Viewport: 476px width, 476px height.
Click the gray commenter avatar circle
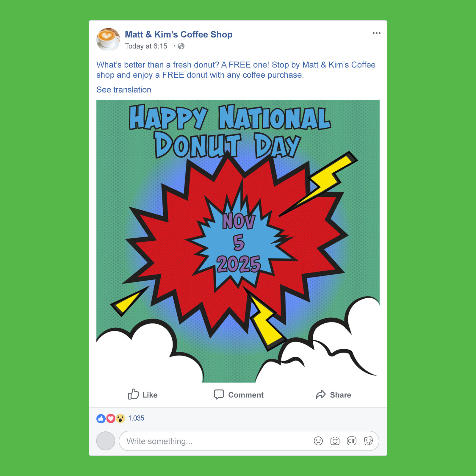106,441
